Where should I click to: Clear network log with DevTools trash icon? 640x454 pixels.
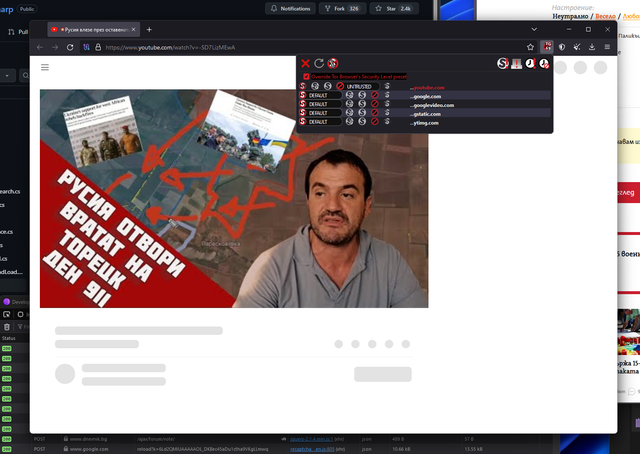[7, 327]
